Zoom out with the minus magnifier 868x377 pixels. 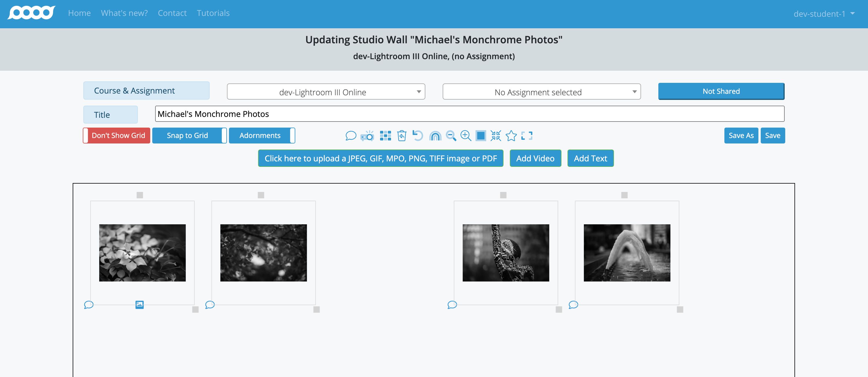click(x=451, y=136)
